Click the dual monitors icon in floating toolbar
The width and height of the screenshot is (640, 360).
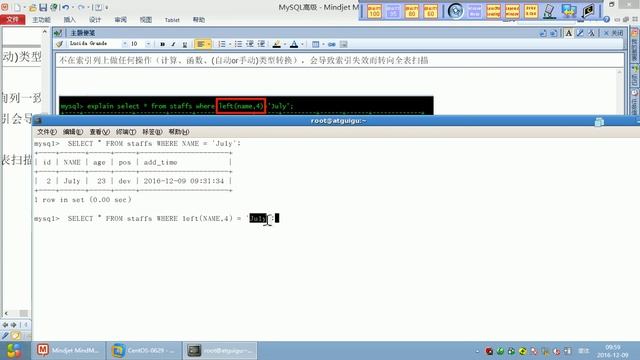pyautogui.click(x=569, y=11)
